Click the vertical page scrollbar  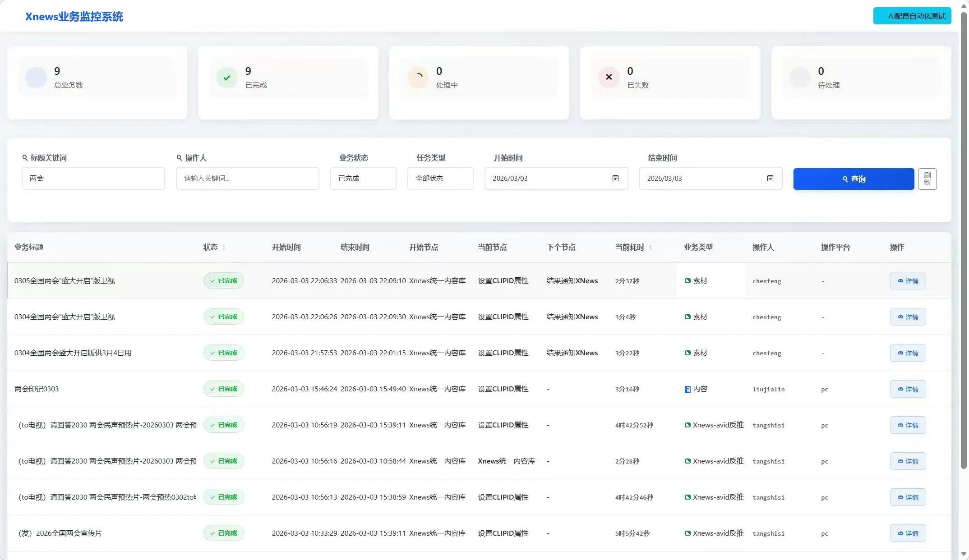[x=964, y=239]
